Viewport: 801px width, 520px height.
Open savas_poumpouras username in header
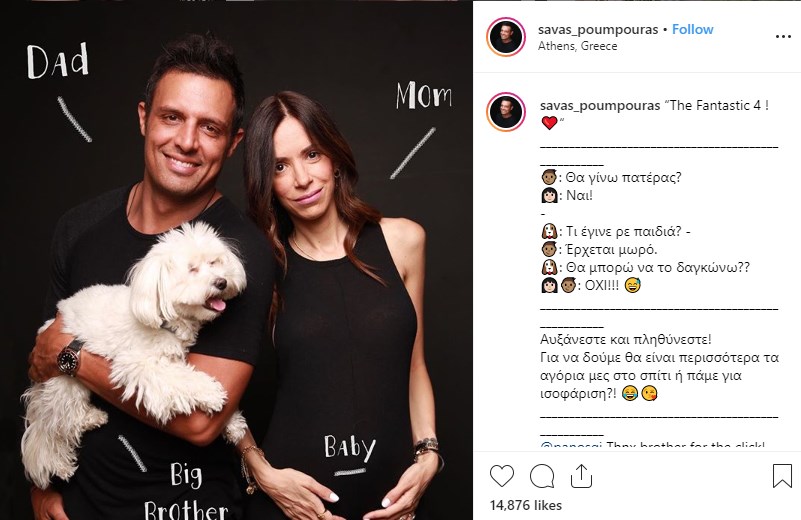tap(598, 30)
